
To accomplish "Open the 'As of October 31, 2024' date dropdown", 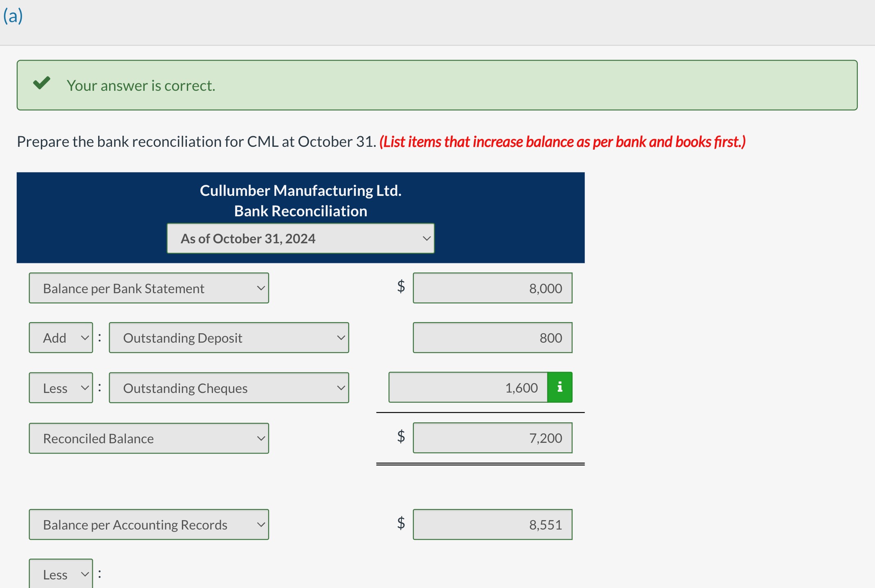I will tap(300, 238).
